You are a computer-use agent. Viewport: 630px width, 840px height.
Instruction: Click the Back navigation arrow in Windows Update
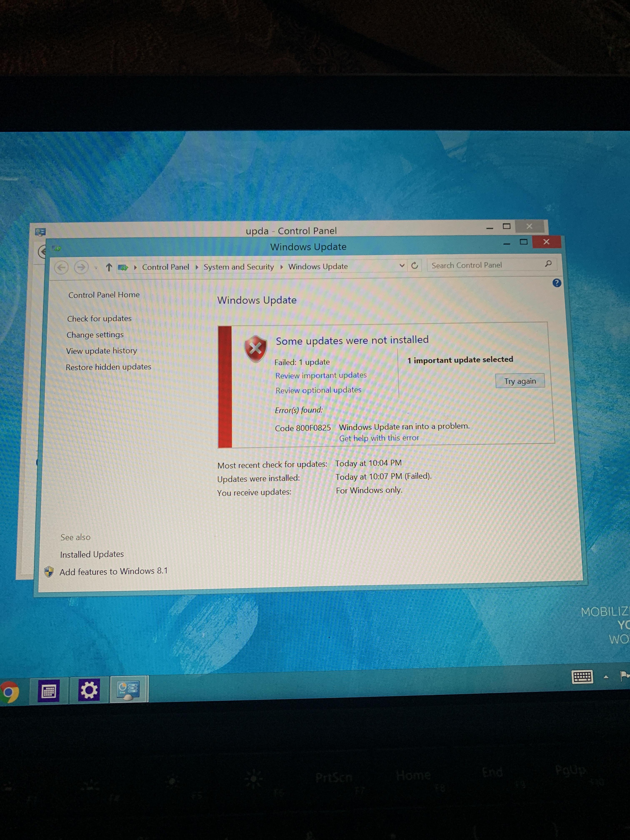(x=61, y=268)
